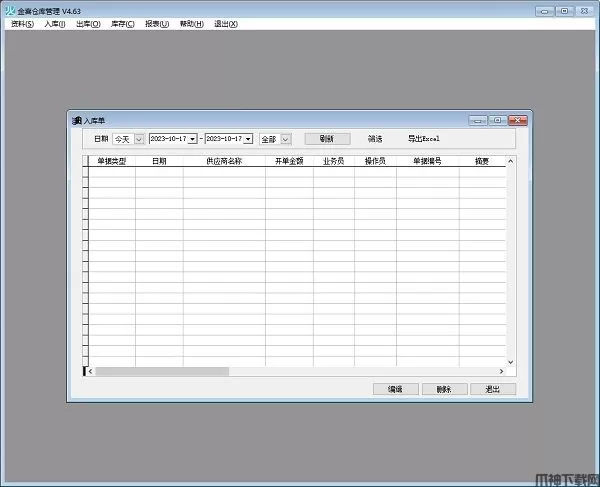Viewport: 600px width, 487px height.
Task: Click the horizontal scroll left arrow
Action: (x=91, y=371)
